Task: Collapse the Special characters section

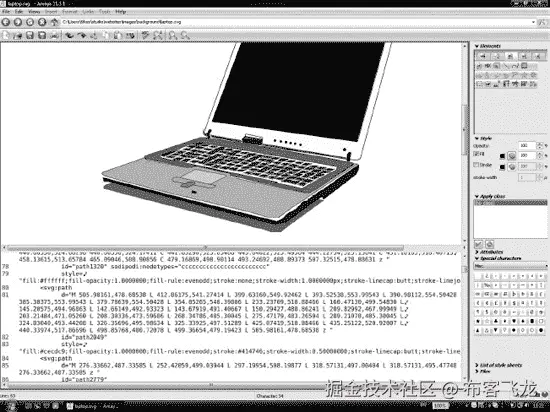Action: pos(477,258)
